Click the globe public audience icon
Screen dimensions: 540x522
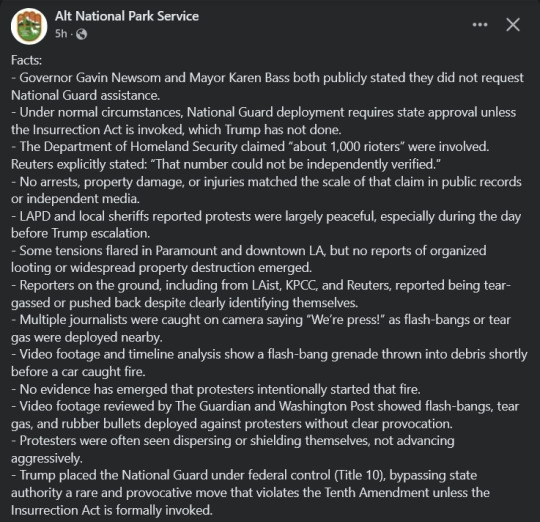(81, 34)
